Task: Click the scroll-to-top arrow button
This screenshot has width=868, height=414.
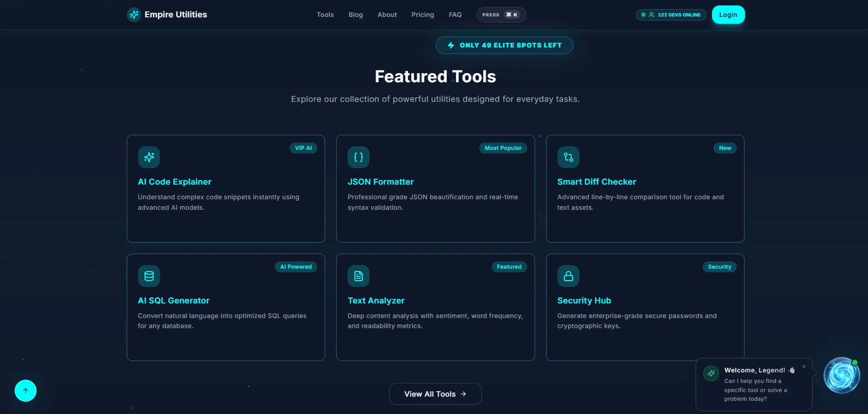Action: click(25, 391)
